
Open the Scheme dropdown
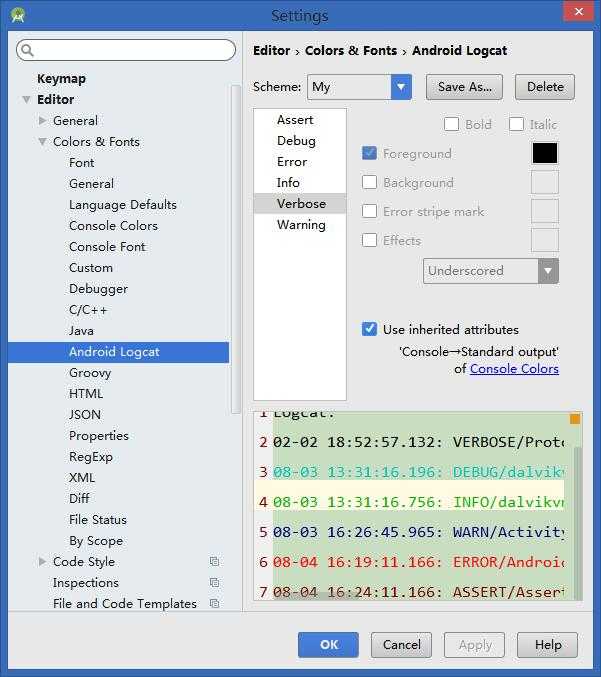tap(401, 87)
